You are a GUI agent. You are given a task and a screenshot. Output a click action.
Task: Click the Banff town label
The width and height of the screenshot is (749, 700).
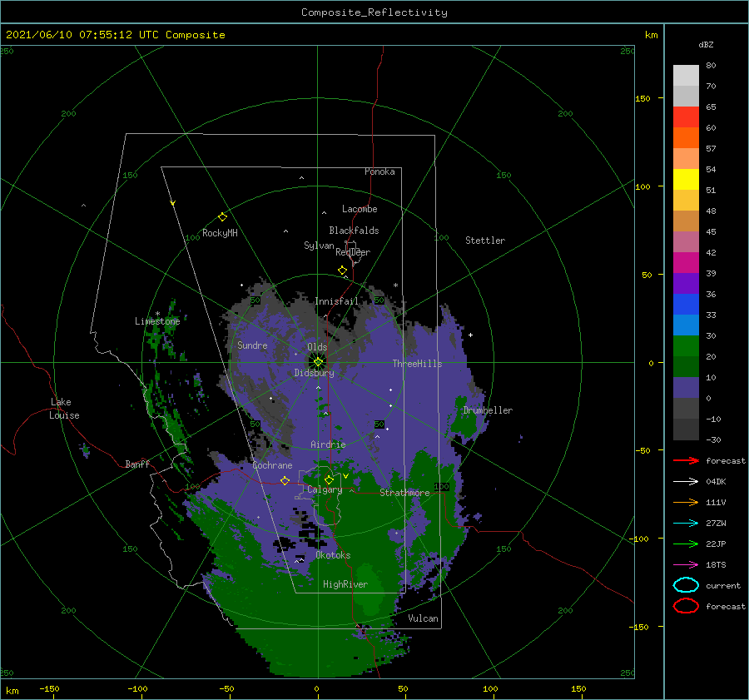(137, 464)
